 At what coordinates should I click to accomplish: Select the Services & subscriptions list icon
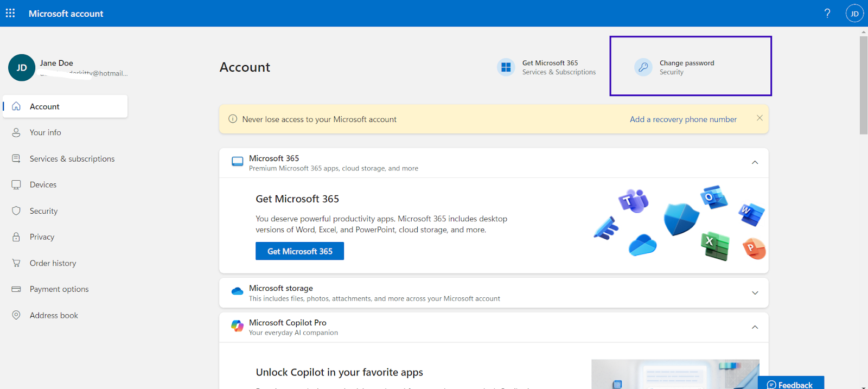pos(16,158)
